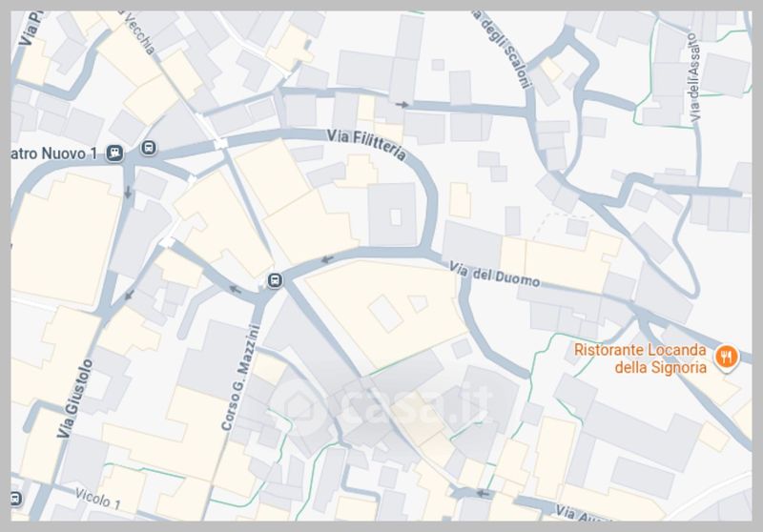Click the orange restaurant fork-and-knife marker
763x532 pixels.
point(726,357)
